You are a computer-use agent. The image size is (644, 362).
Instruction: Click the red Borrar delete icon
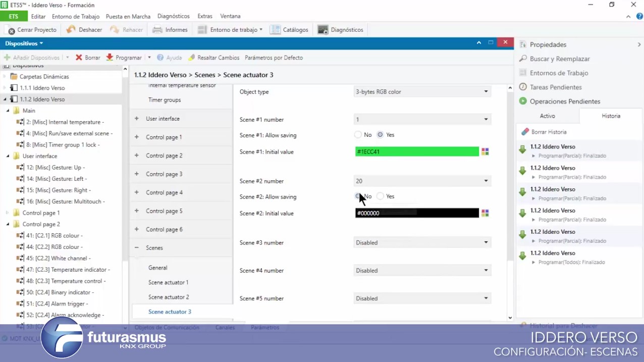pos(79,58)
